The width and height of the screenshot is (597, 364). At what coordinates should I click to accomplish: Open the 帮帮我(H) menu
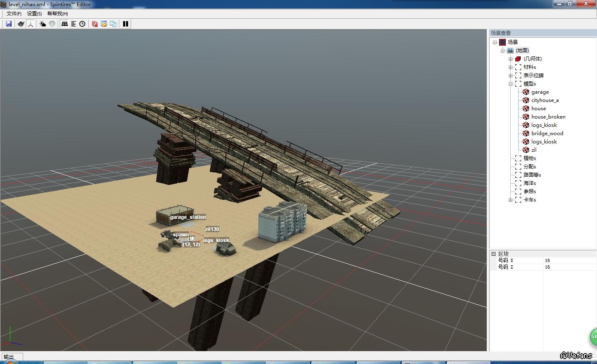coord(58,14)
